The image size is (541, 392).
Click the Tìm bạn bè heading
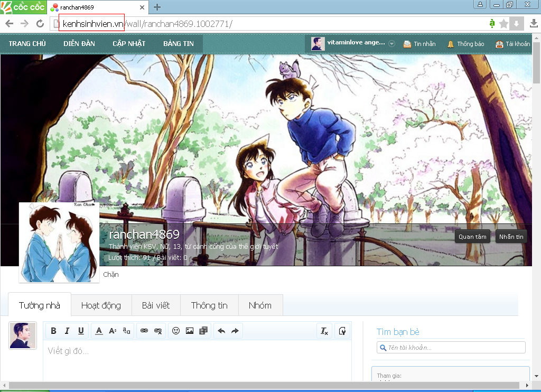tap(398, 332)
